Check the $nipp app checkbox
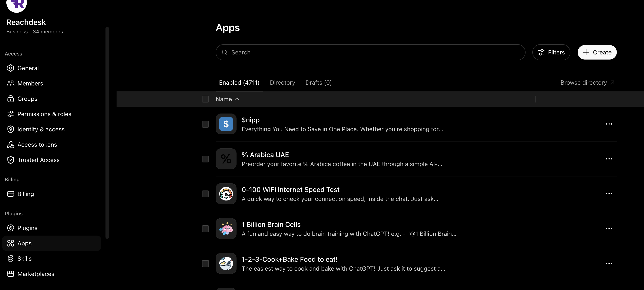Screen dimensions: 644x290 coord(205,124)
